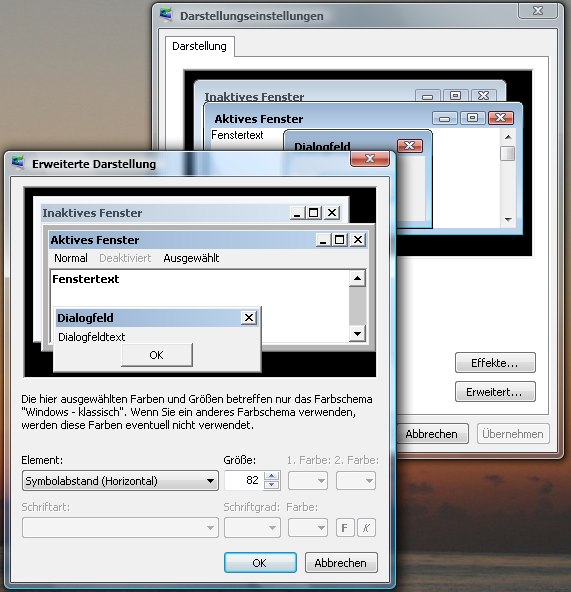The width and height of the screenshot is (571, 592).
Task: Click the Effekte... button
Action: [495, 363]
